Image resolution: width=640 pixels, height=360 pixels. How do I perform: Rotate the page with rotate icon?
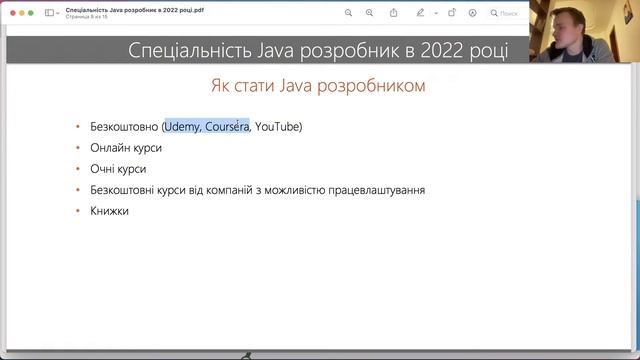click(x=452, y=13)
